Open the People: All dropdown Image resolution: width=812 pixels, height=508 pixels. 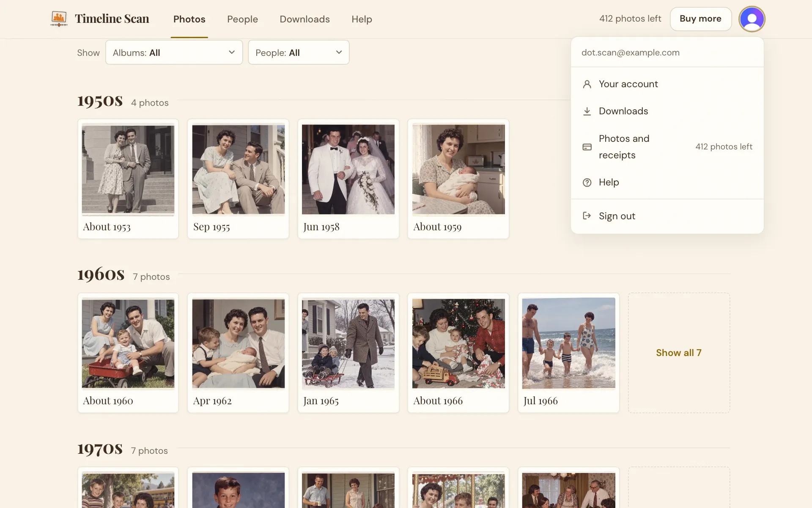coord(299,52)
